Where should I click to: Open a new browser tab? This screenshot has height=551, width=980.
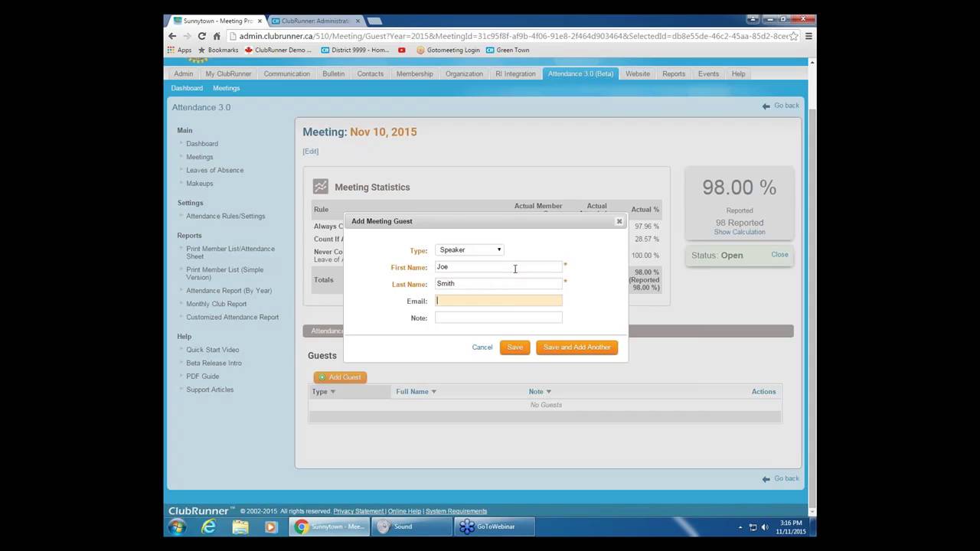point(374,21)
